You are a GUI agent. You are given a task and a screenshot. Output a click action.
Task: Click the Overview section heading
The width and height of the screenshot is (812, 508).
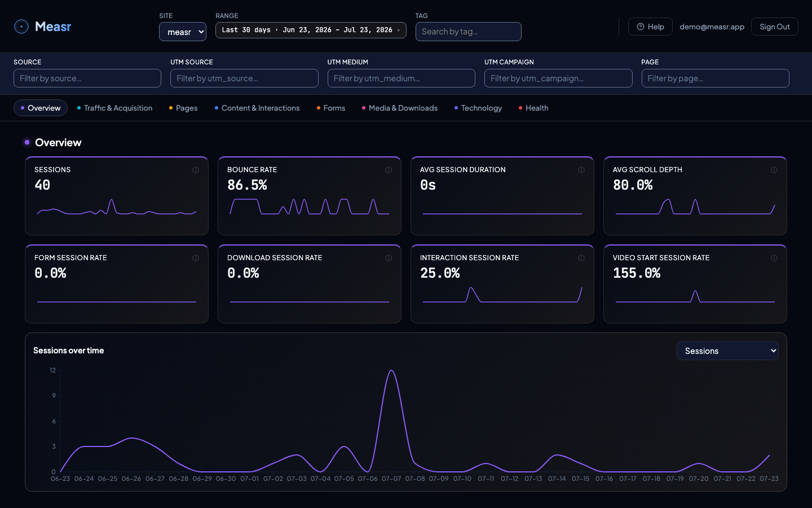pyautogui.click(x=58, y=143)
